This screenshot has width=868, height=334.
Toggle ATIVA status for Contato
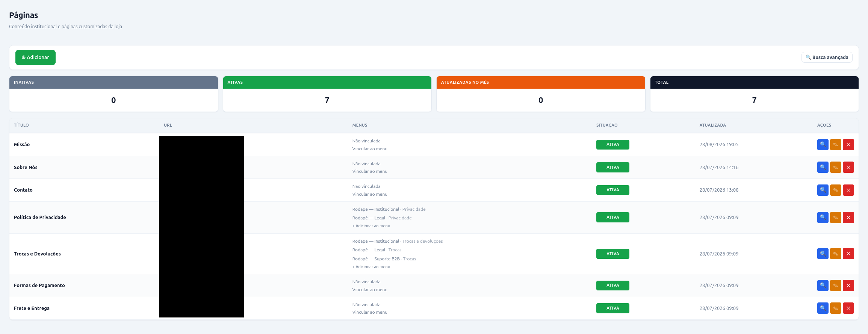(612, 190)
